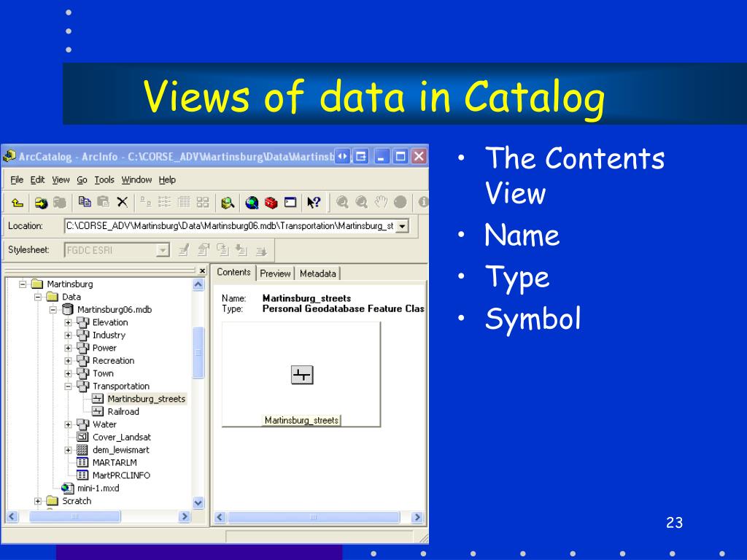Switch to the Metadata tab
This screenshot has width=747, height=560.
pyautogui.click(x=318, y=273)
